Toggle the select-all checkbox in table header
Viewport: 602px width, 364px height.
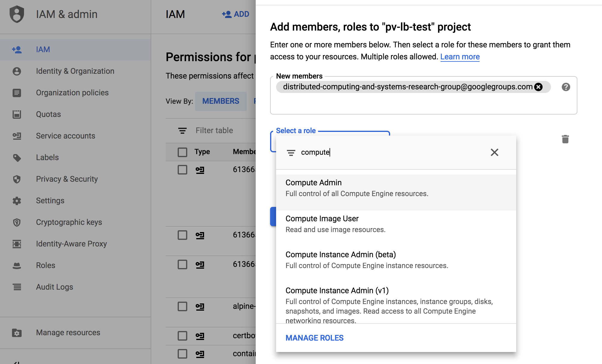point(182,152)
